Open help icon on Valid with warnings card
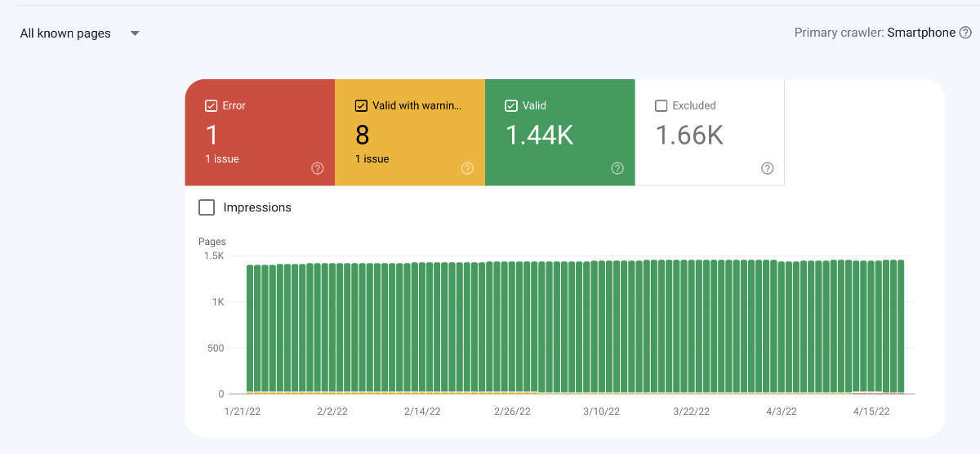 pyautogui.click(x=467, y=168)
